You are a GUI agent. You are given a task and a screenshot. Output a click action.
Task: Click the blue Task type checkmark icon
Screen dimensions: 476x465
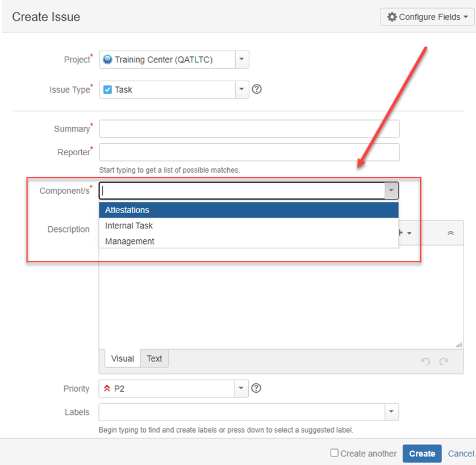[107, 90]
